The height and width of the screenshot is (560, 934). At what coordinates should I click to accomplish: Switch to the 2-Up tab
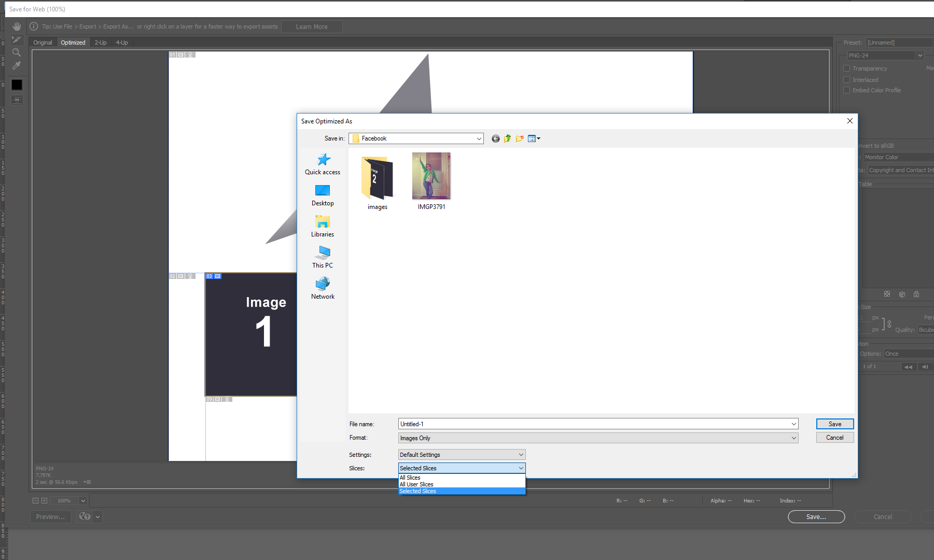point(101,43)
